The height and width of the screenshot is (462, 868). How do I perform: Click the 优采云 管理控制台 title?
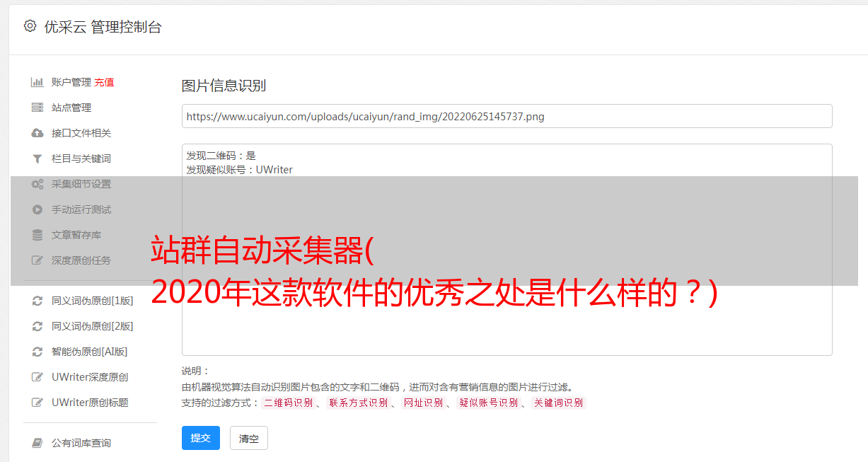pyautogui.click(x=103, y=27)
